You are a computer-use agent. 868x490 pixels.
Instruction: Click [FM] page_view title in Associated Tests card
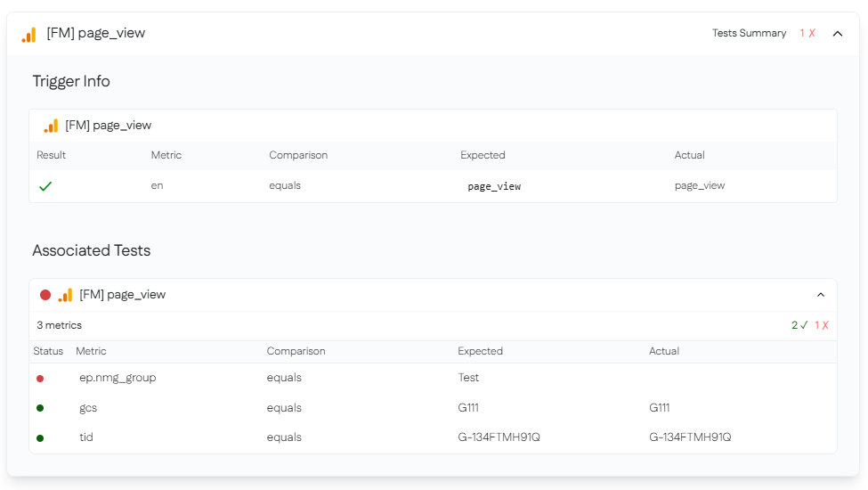pos(122,295)
